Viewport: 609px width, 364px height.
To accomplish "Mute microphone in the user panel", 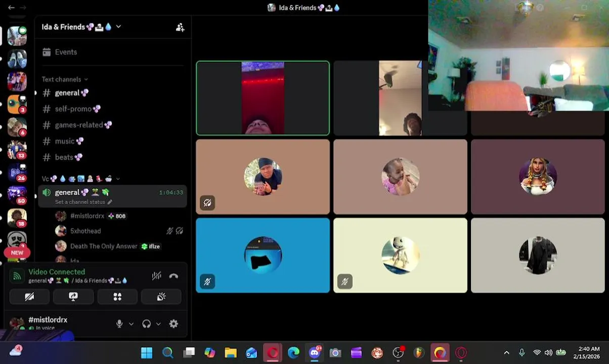I will point(119,324).
